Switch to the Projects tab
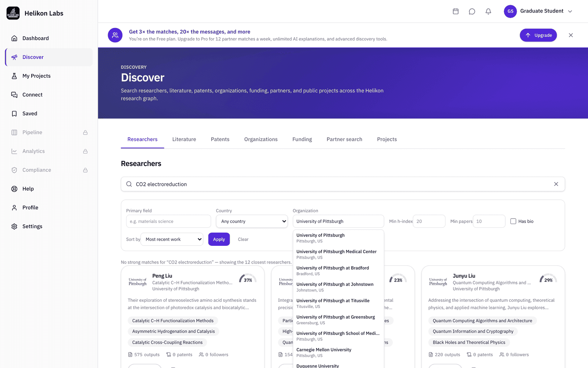 [387, 139]
